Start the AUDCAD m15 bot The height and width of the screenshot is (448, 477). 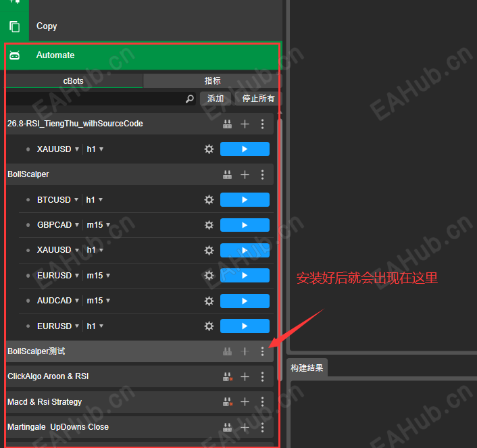click(x=245, y=301)
